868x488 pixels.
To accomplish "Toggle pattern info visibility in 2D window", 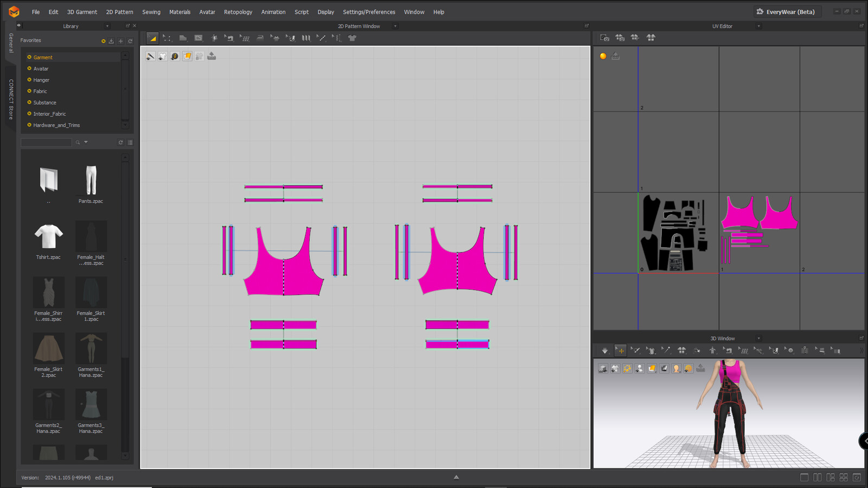I will [175, 56].
